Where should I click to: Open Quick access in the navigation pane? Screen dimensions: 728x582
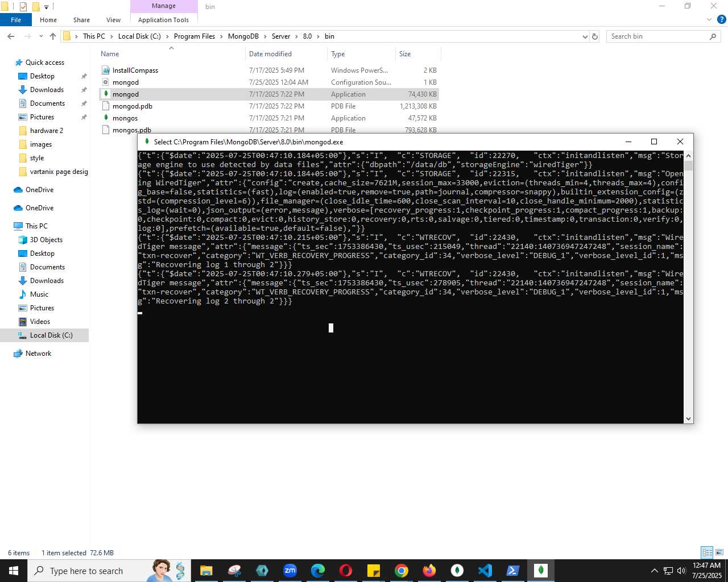point(45,63)
